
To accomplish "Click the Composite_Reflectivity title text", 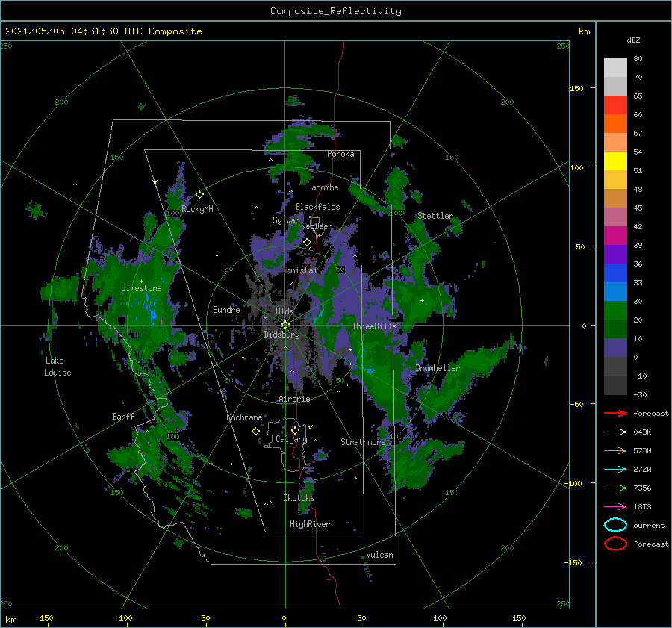I will [x=335, y=11].
